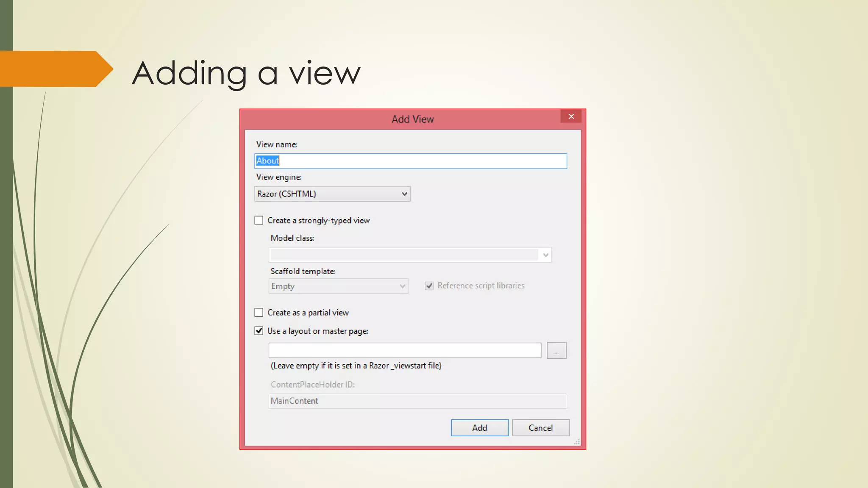Click the 'Scaffold template:' label
Screen dimensions: 868x488
click(303, 271)
